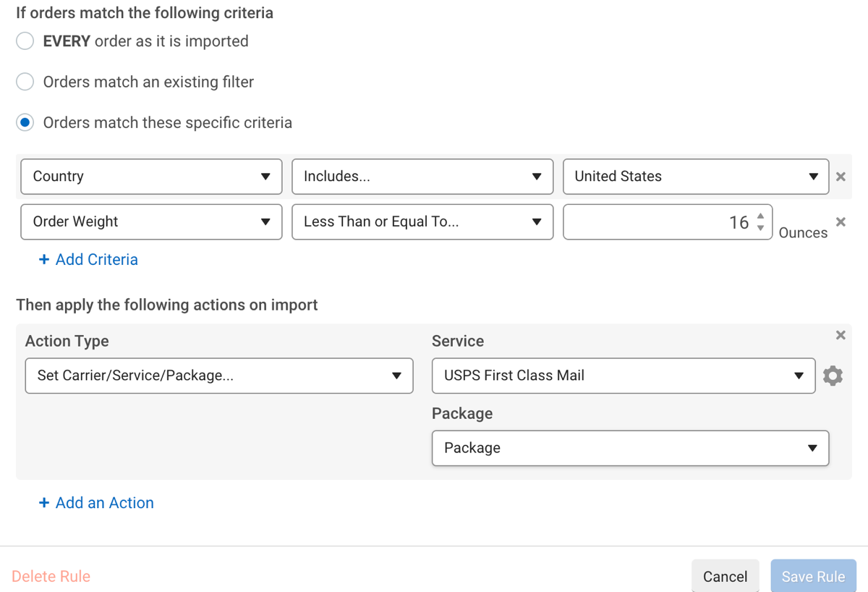Remove the Country criteria row

click(x=841, y=177)
